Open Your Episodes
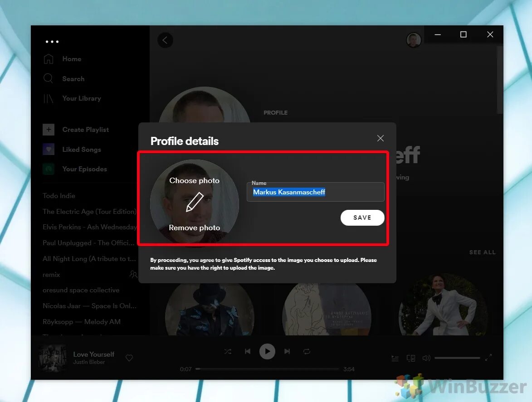 pyautogui.click(x=84, y=169)
